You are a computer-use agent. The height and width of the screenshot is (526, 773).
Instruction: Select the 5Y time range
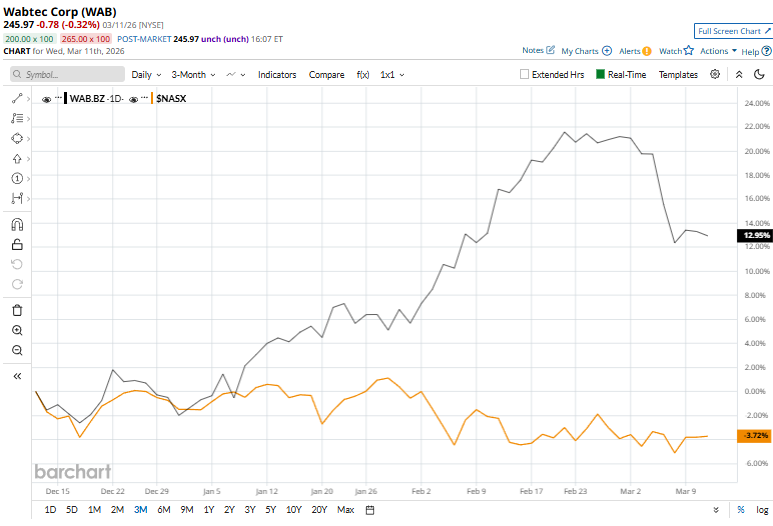pos(271,510)
